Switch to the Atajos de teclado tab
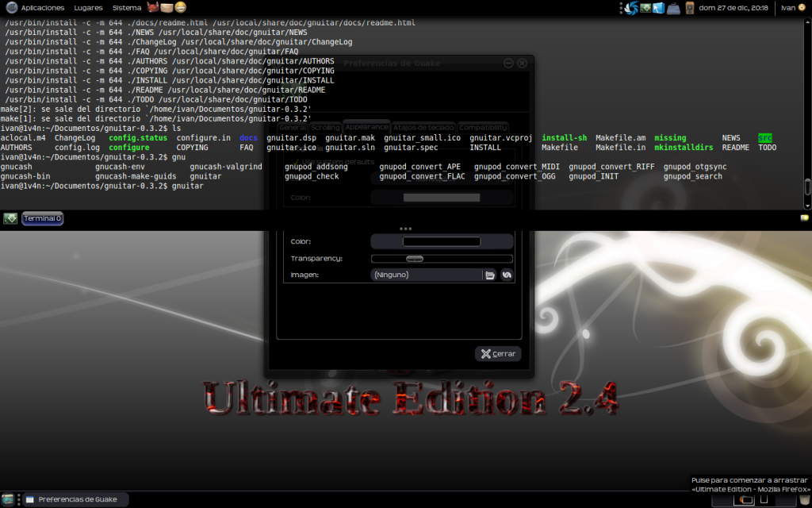The image size is (812, 508). point(423,128)
